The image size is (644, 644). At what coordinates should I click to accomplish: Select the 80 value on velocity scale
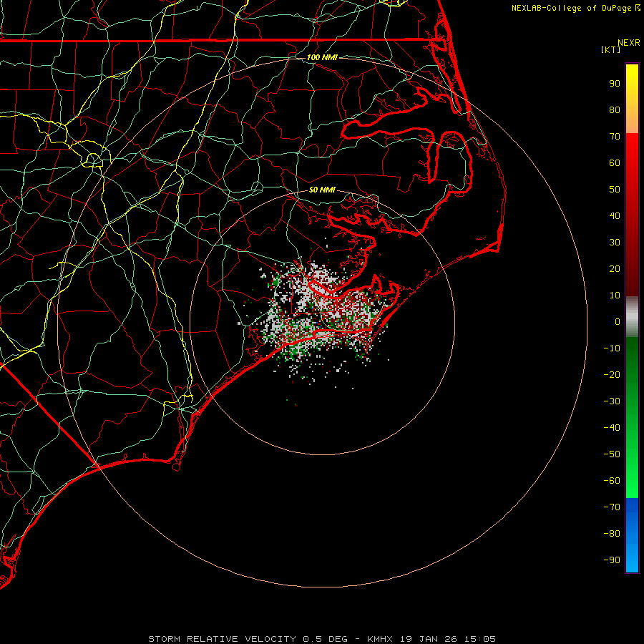(x=615, y=109)
